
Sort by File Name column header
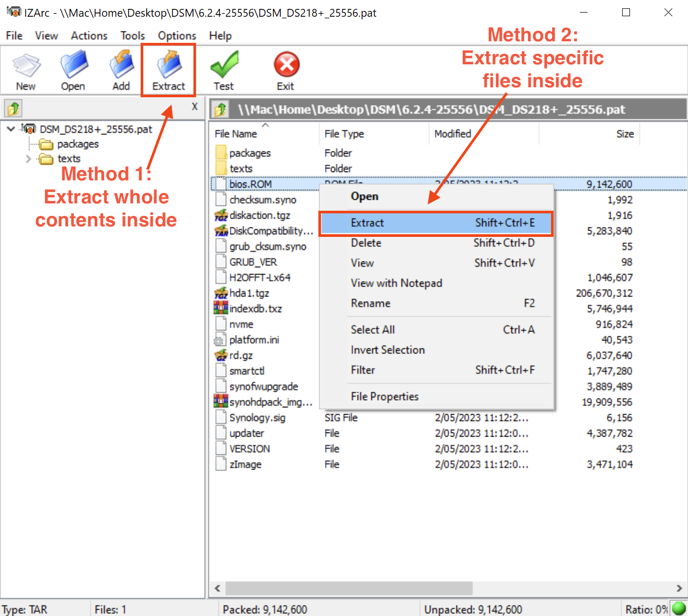[265, 134]
